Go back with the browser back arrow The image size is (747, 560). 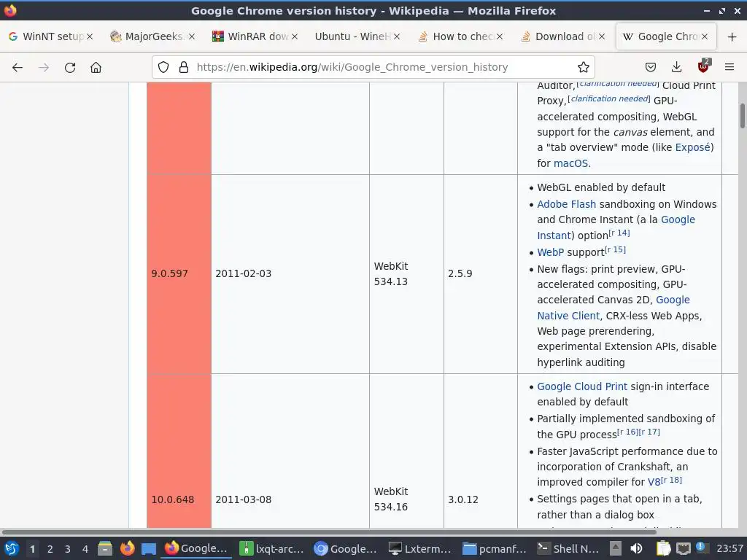[x=18, y=68]
